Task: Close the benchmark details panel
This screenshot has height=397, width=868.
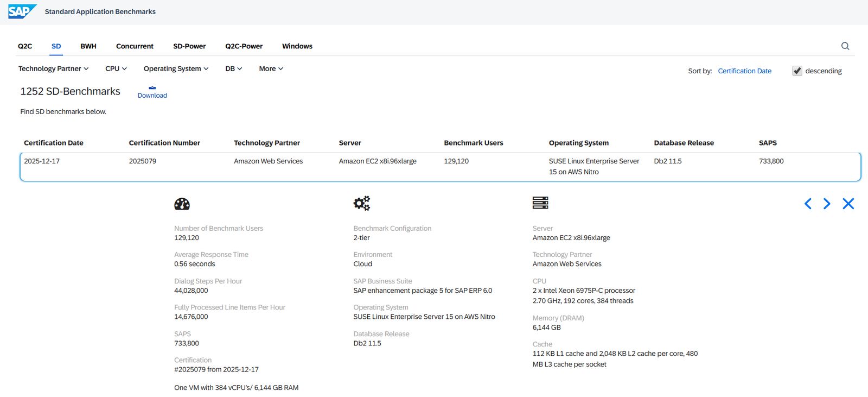Action: point(848,204)
